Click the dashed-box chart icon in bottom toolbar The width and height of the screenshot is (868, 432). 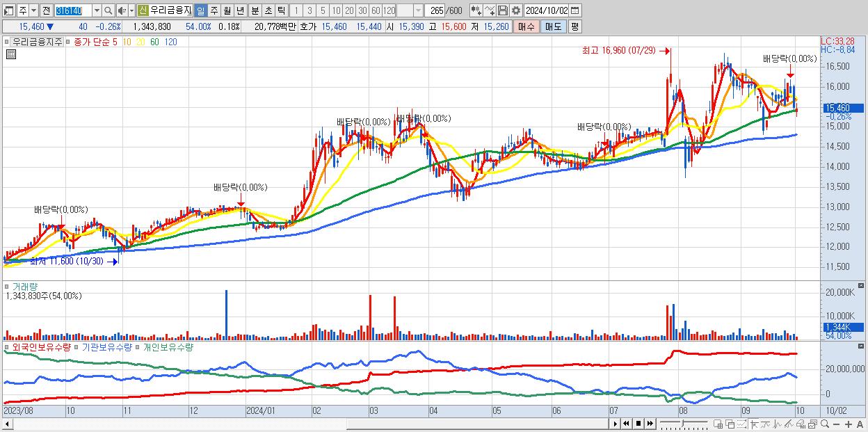[741, 424]
